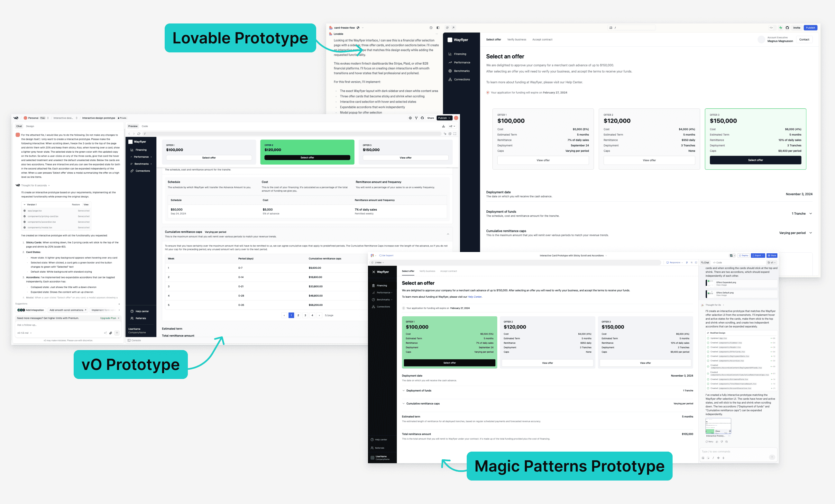
Task: Click the blue Publish button in Lovable
Action: click(810, 28)
